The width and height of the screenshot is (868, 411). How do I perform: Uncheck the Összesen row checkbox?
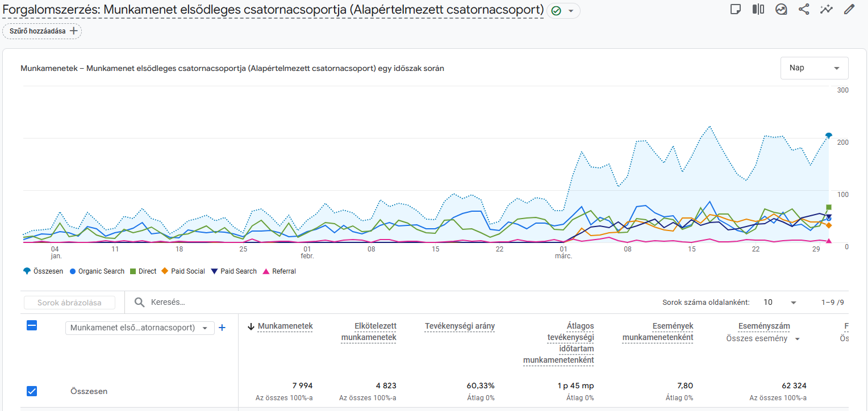(x=32, y=391)
